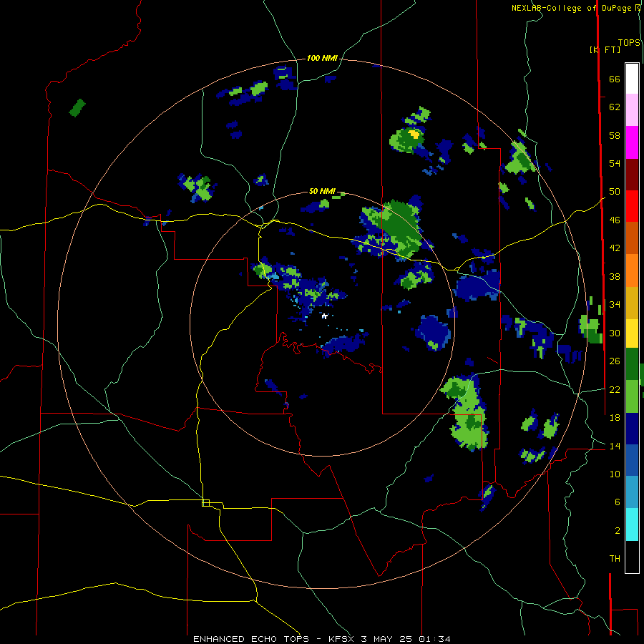Pick the light pink legend swatch
Viewport: 644px width, 644px height.
click(632, 110)
